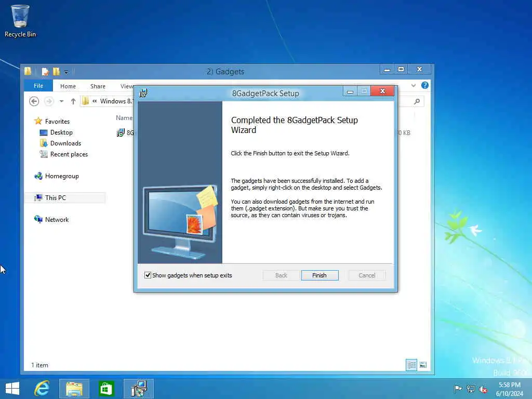
Task: Switch to large icons view button
Action: (x=423, y=365)
